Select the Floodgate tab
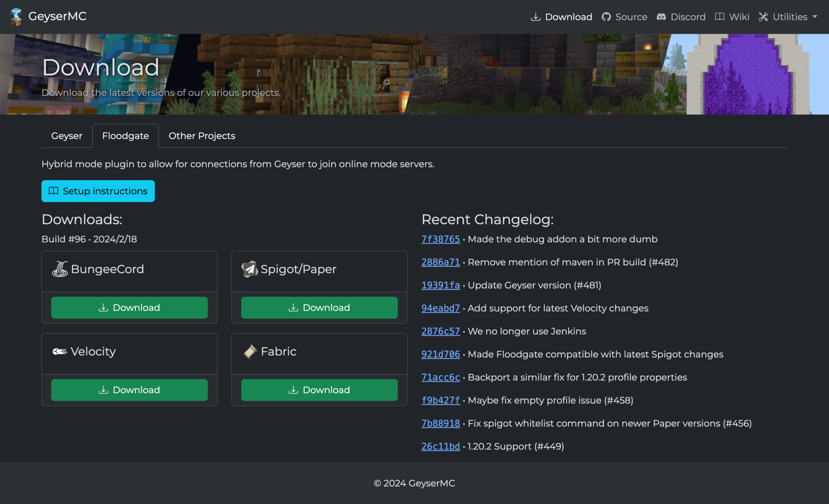 [x=125, y=136]
